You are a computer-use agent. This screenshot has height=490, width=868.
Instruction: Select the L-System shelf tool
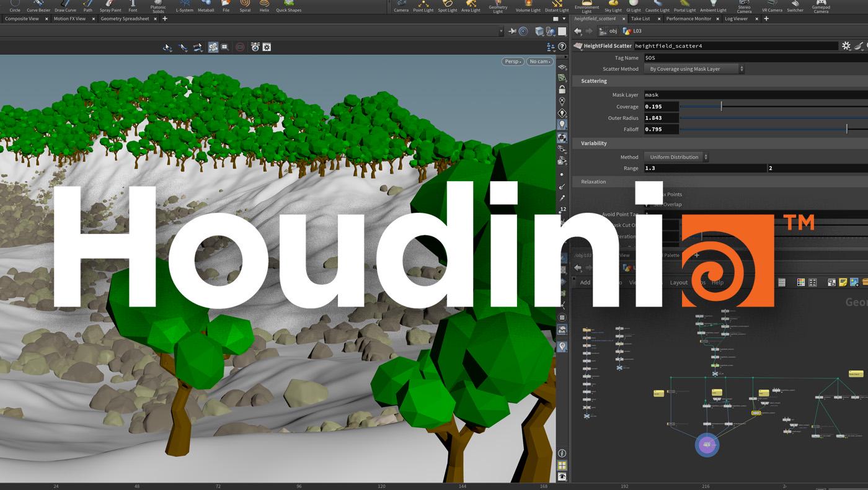[184, 6]
